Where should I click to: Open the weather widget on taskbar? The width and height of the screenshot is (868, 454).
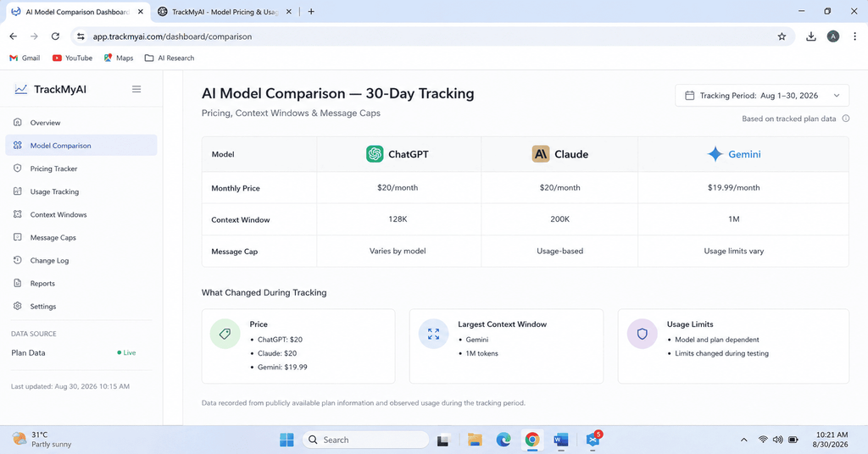tap(42, 440)
